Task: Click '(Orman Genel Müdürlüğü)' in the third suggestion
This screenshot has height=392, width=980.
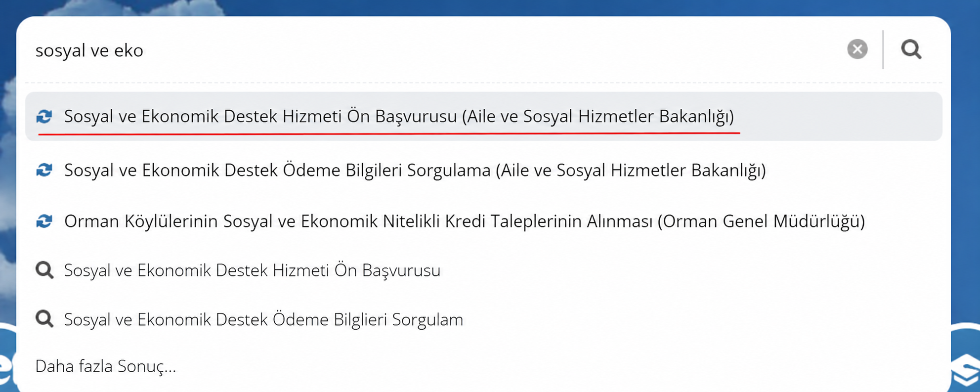Action: (x=762, y=221)
